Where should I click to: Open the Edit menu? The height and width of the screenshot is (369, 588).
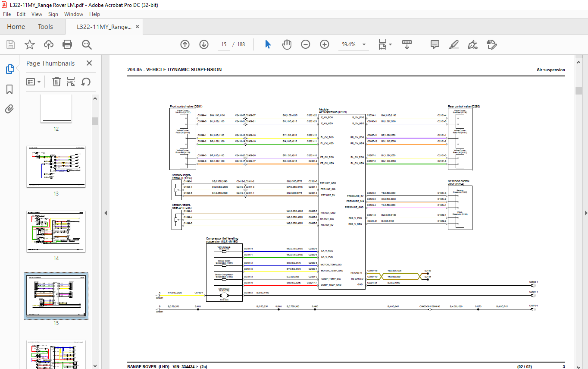pos(21,14)
